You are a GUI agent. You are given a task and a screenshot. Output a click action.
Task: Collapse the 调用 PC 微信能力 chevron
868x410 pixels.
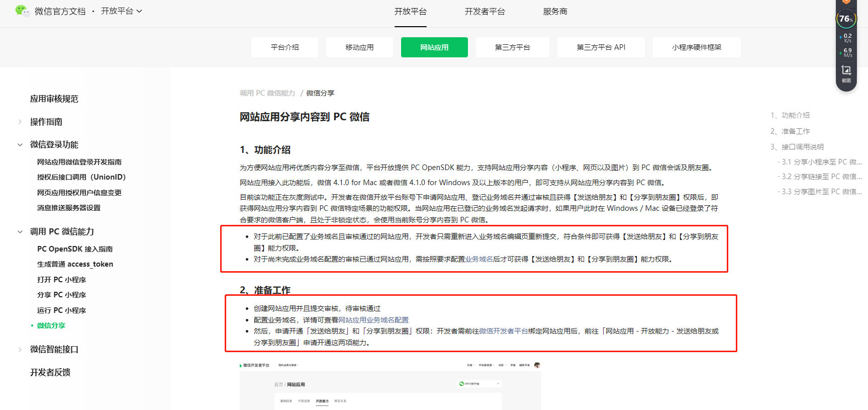[20, 232]
